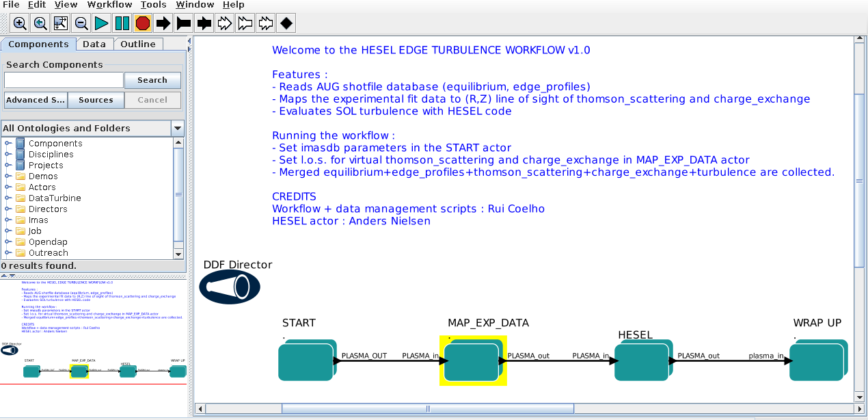868x420 pixels.
Task: Click the canvas horizontal scrollbar thumb
Action: tap(429, 409)
